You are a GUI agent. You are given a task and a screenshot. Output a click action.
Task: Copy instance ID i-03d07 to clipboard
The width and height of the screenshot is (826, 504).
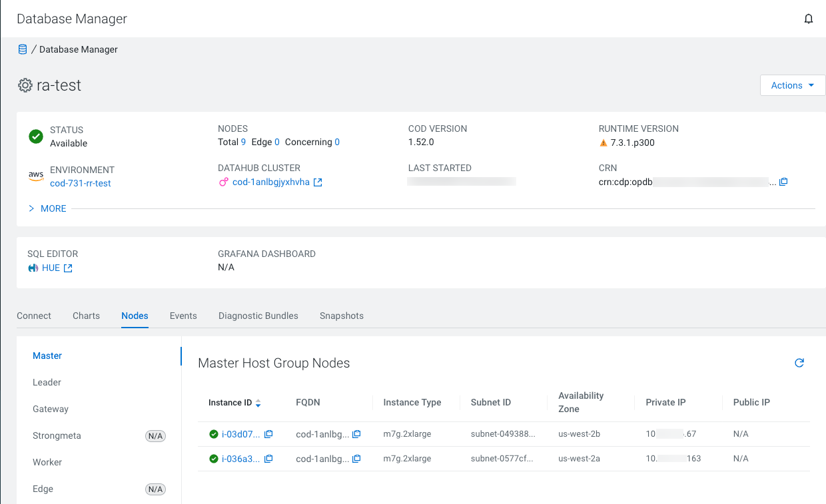tap(268, 434)
